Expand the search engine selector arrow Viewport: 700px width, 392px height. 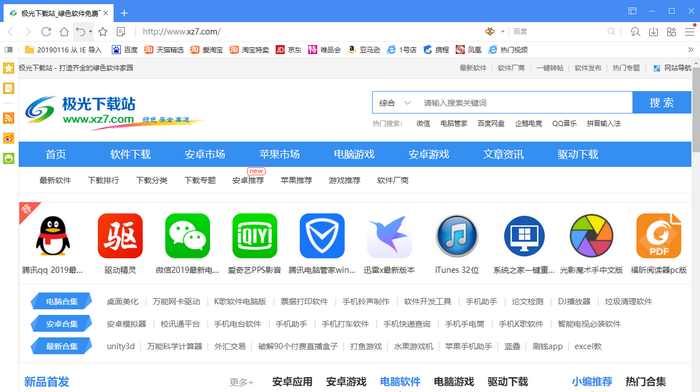pos(503,32)
